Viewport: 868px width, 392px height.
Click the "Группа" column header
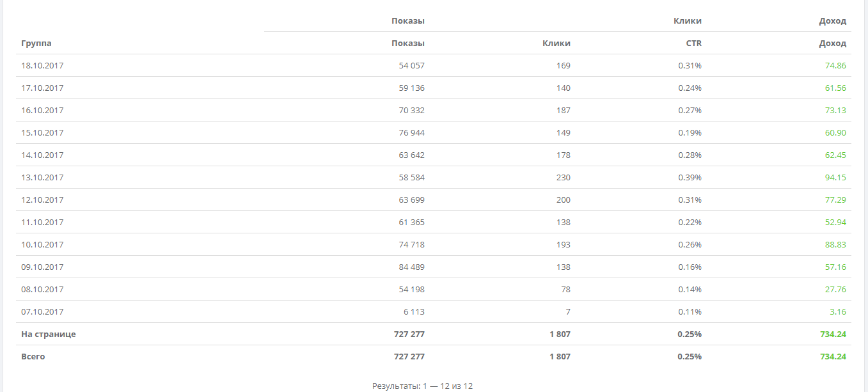(x=36, y=43)
